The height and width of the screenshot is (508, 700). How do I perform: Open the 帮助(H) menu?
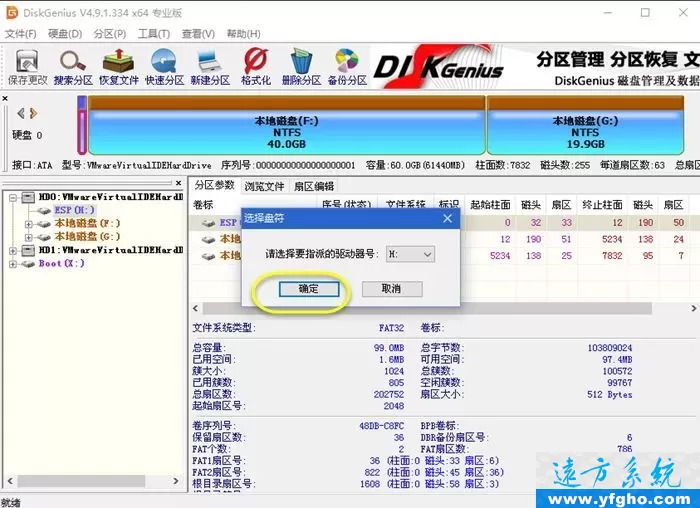coord(244,34)
